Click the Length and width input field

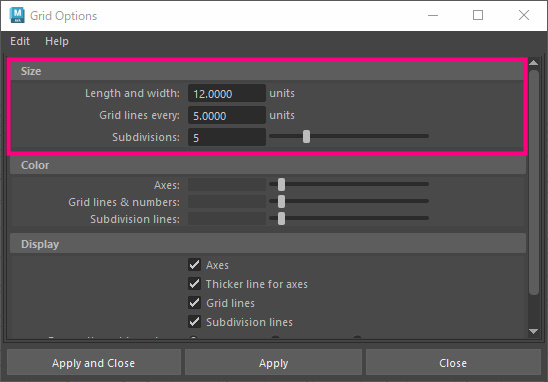tap(227, 93)
